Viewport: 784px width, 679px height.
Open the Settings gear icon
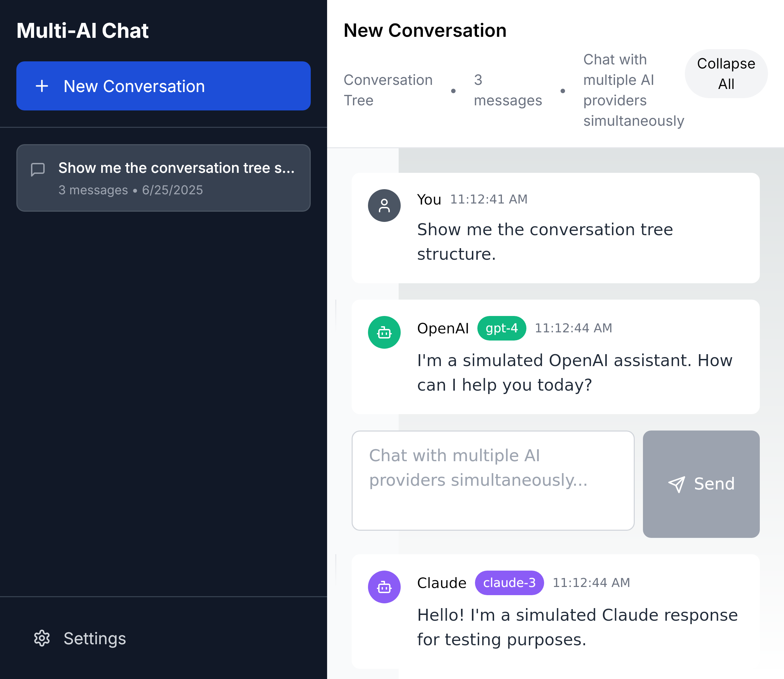point(42,638)
